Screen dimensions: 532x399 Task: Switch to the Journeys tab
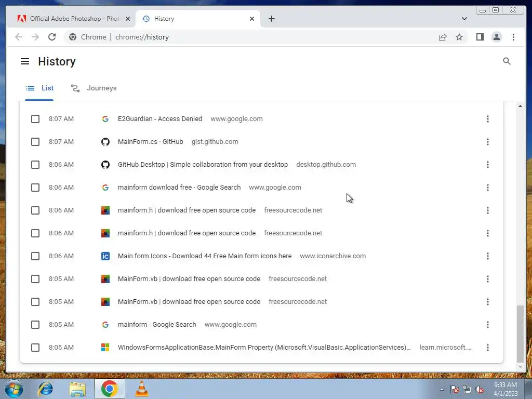point(94,88)
